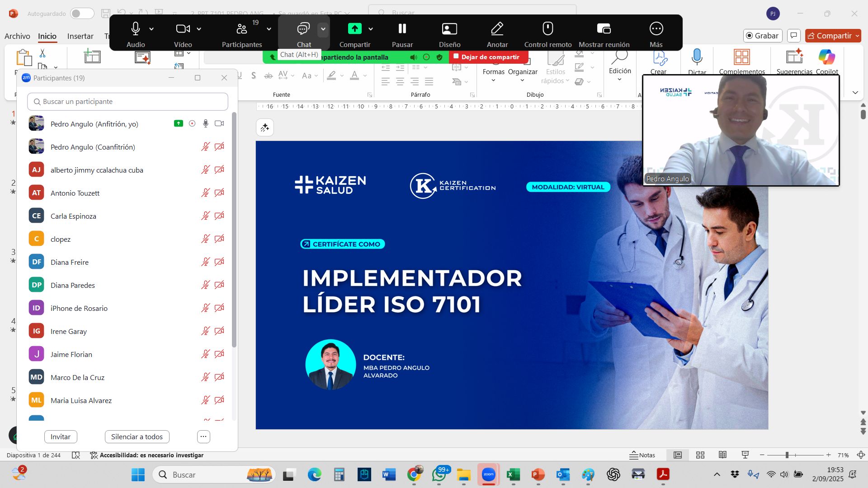868x488 pixels.
Task: Open Copilot from PowerPoint ribbon
Action: coord(826,57)
